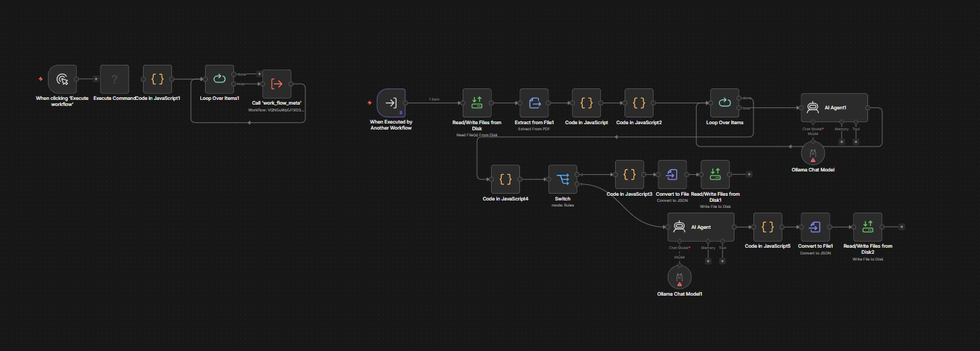Click the 'Read File(s) From Disk' subtitle
Viewport: 980px width, 351px height.
(x=477, y=135)
